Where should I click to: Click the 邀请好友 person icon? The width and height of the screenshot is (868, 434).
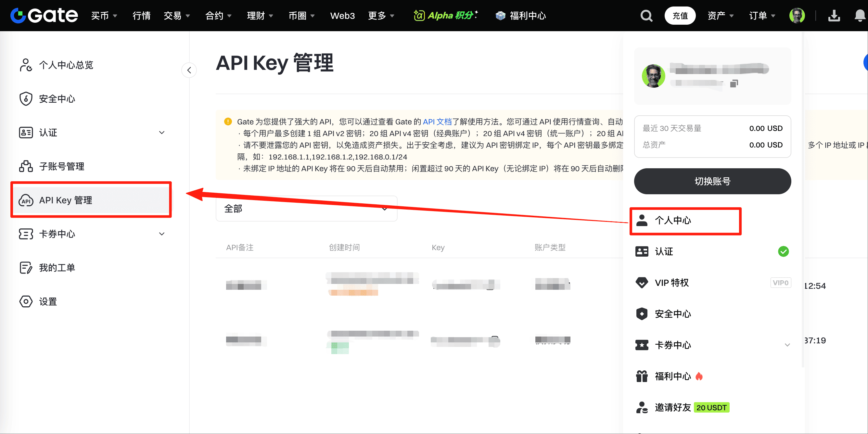click(x=642, y=407)
